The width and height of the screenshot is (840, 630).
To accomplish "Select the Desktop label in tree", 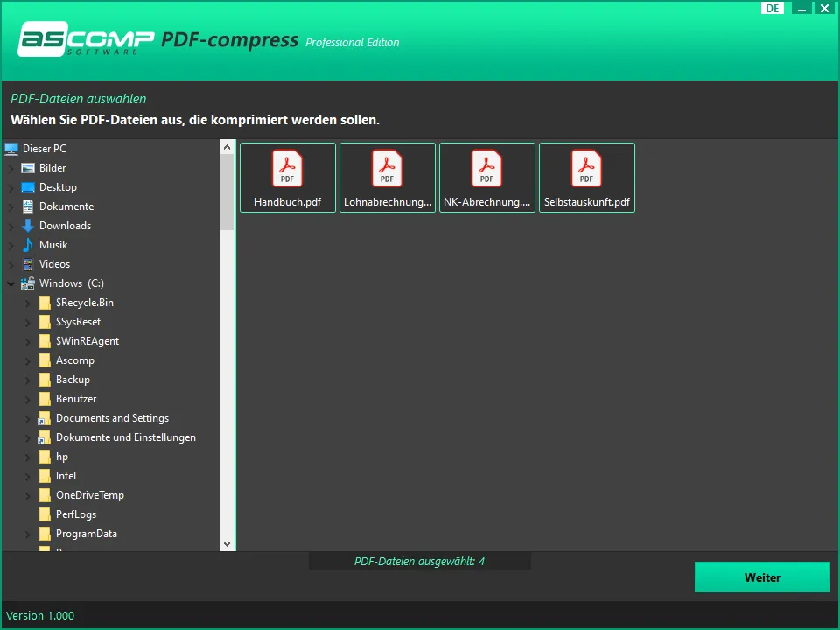I will 58,187.
